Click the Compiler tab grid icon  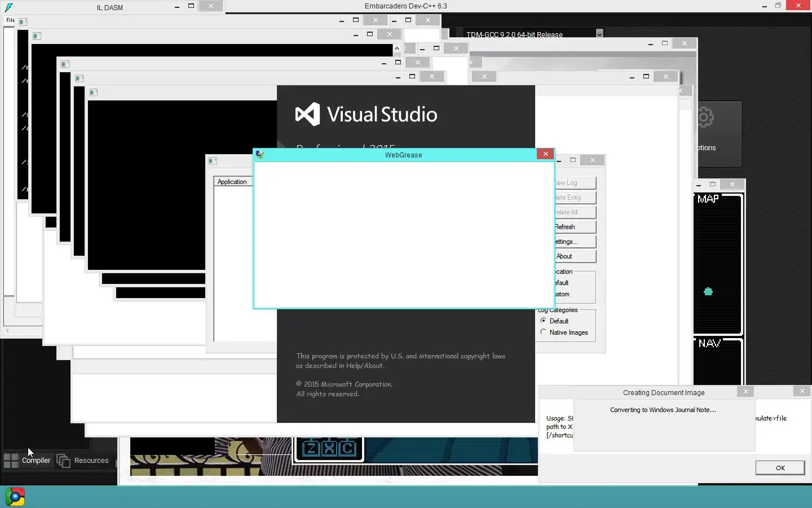(11, 461)
